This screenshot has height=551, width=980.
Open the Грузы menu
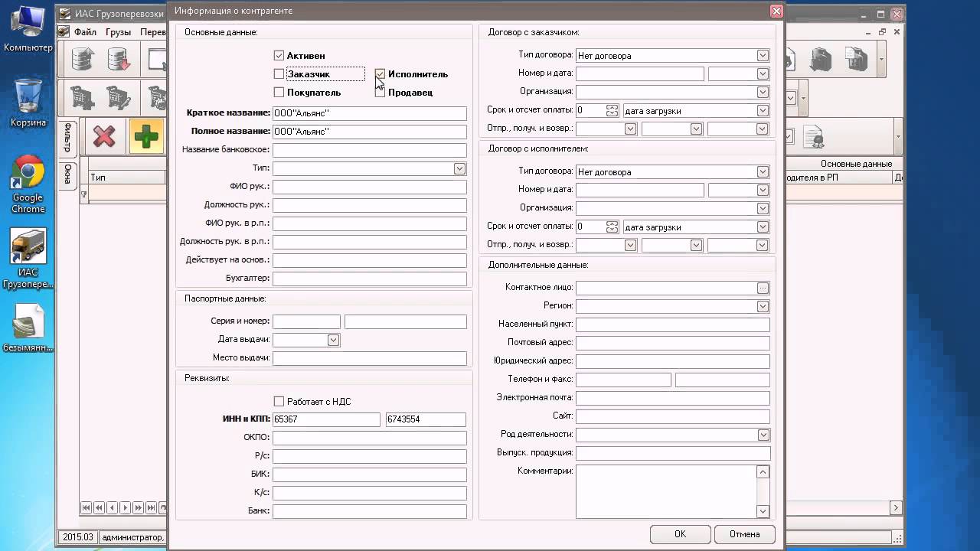coord(119,32)
